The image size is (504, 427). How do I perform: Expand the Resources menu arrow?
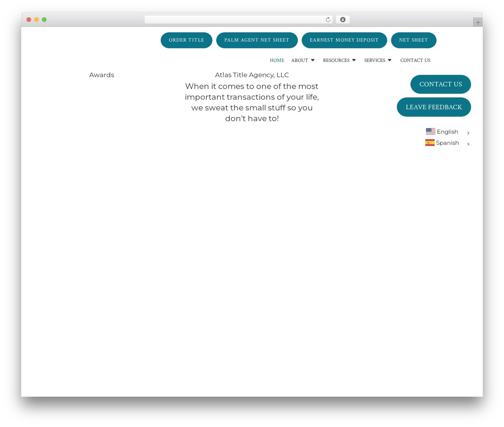[354, 60]
